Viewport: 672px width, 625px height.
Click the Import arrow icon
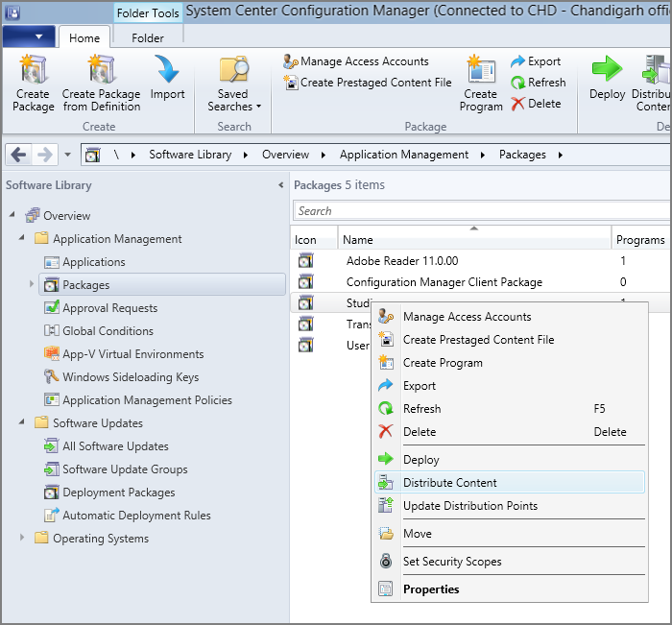point(167,71)
